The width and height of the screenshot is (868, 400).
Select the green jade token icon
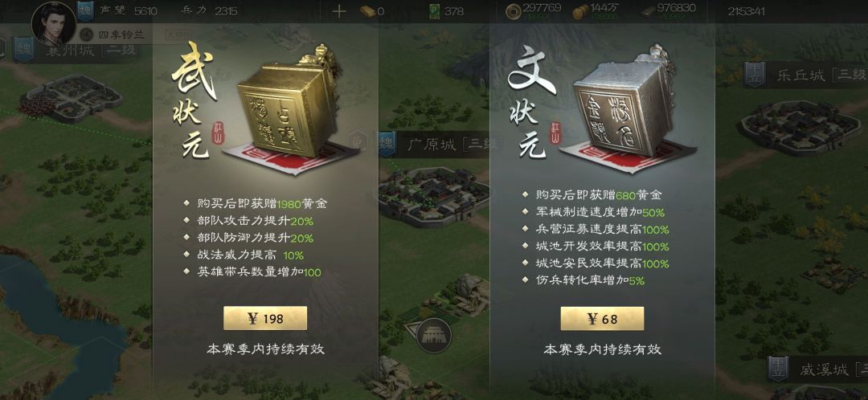(435, 11)
